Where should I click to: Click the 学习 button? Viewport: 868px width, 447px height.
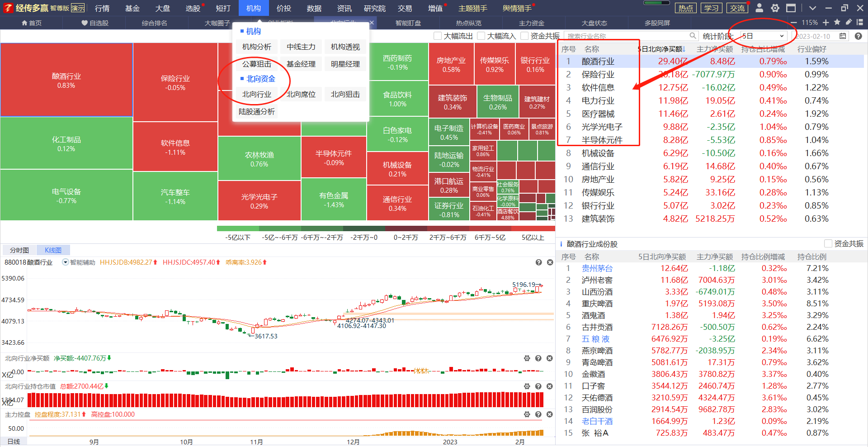[712, 8]
